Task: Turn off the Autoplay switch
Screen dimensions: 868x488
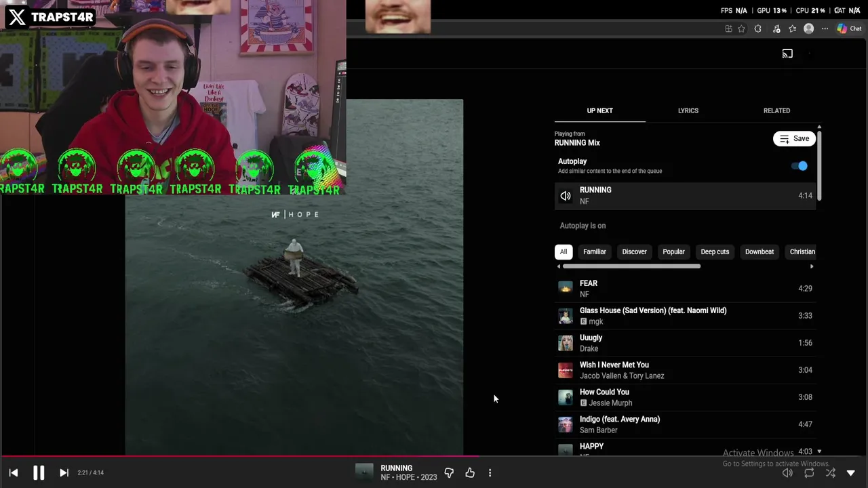Action: [800, 166]
